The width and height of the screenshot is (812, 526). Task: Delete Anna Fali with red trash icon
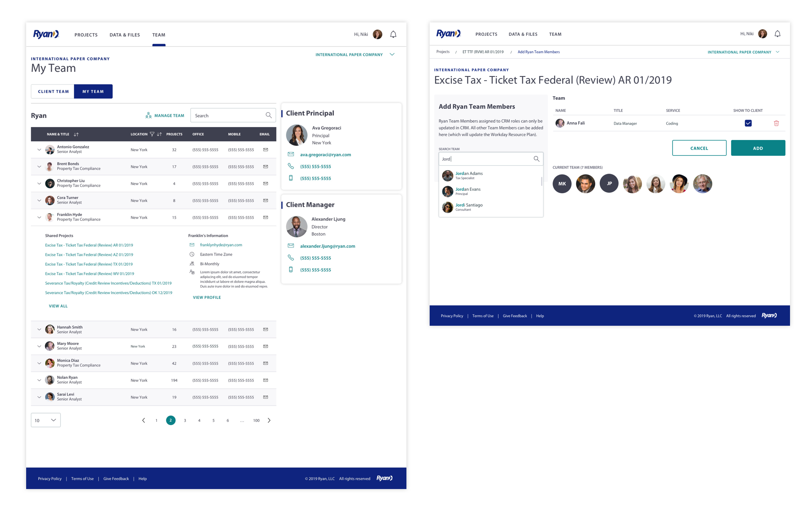776,123
